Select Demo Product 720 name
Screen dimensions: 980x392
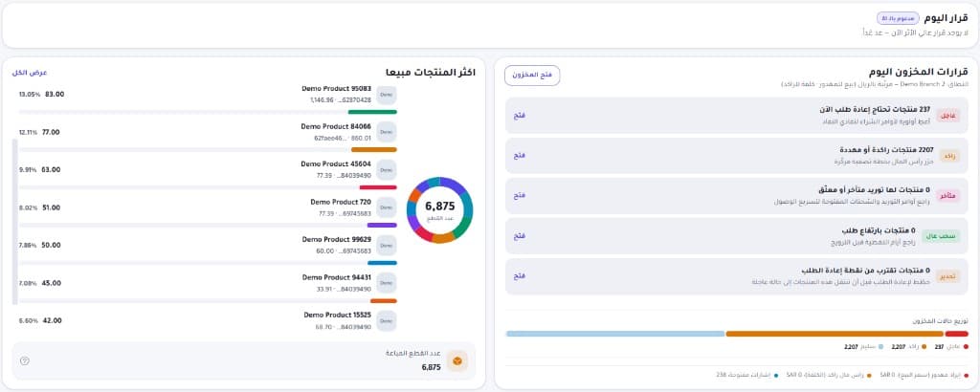pos(341,202)
